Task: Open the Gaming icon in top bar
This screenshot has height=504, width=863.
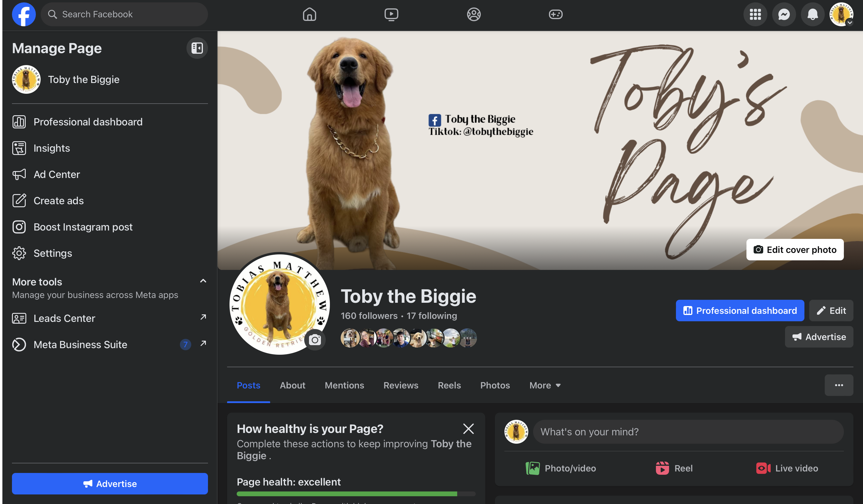Action: tap(556, 14)
